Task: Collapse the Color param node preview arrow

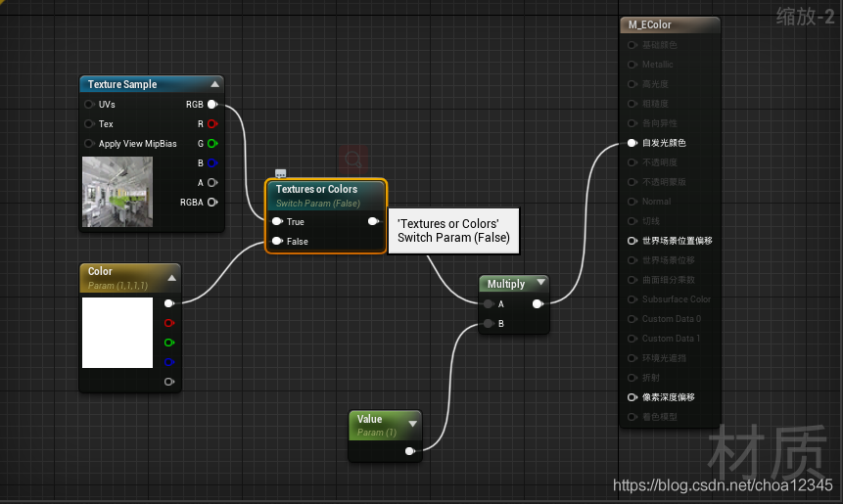Action: [x=172, y=278]
